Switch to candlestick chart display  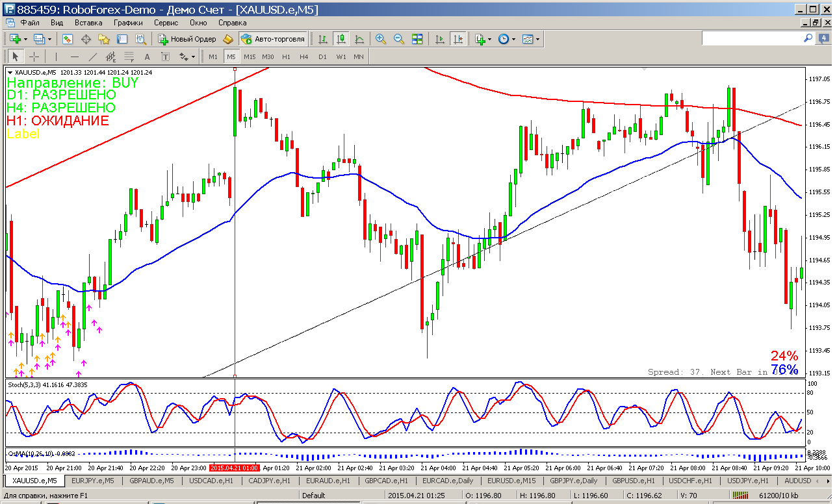pos(341,39)
